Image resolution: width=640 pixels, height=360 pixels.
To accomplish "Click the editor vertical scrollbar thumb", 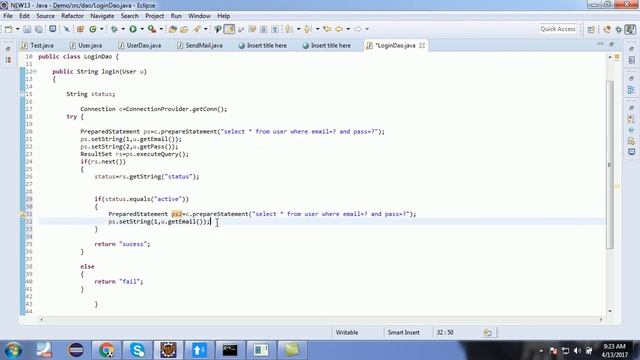I will 610,165.
